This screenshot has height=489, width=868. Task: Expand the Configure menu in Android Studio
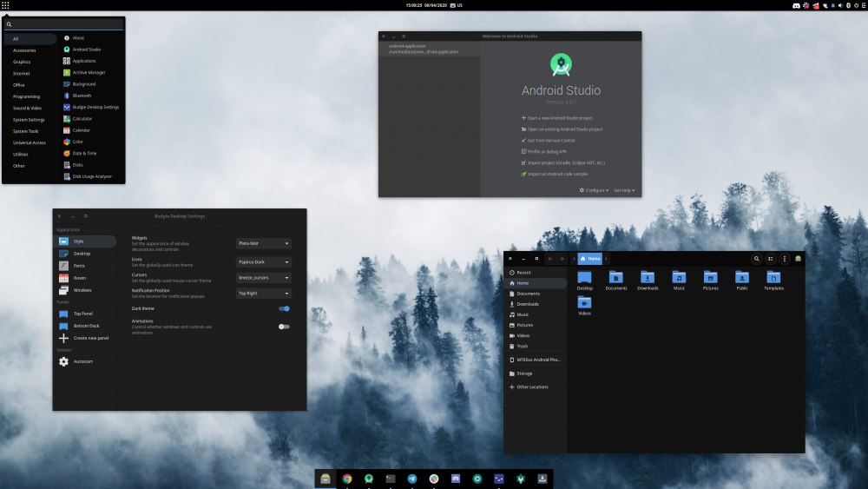tap(594, 190)
